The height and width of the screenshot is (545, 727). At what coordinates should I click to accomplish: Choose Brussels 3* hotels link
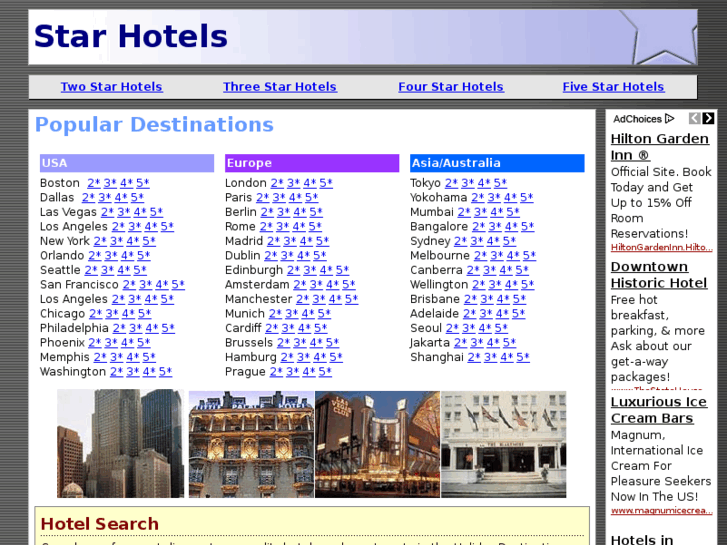click(300, 342)
